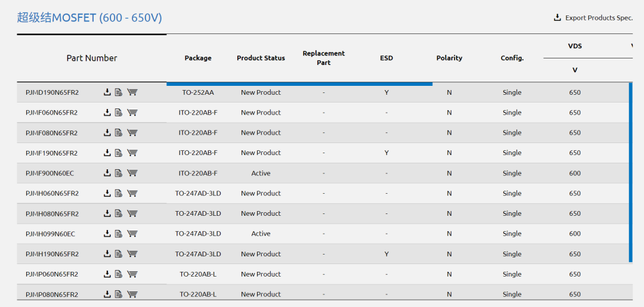
Task: Open the PJMH099N60EC part number link
Action: (x=50, y=234)
